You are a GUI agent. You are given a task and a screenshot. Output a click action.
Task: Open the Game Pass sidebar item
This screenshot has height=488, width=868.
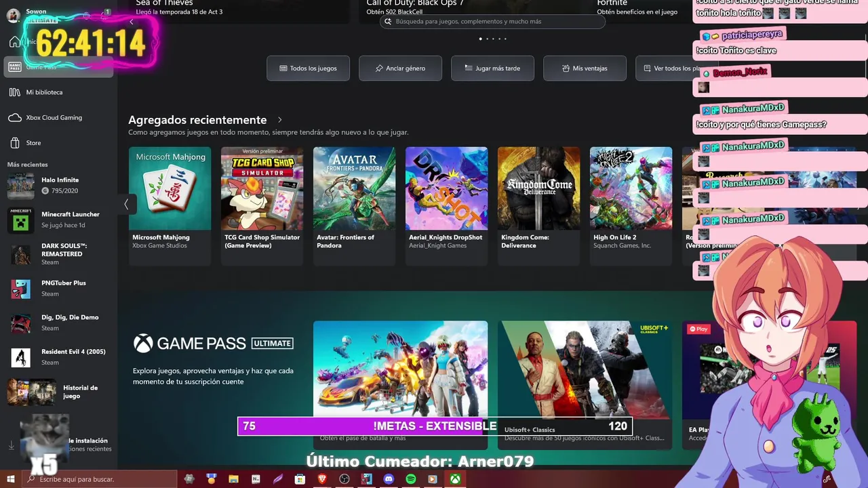[60, 66]
